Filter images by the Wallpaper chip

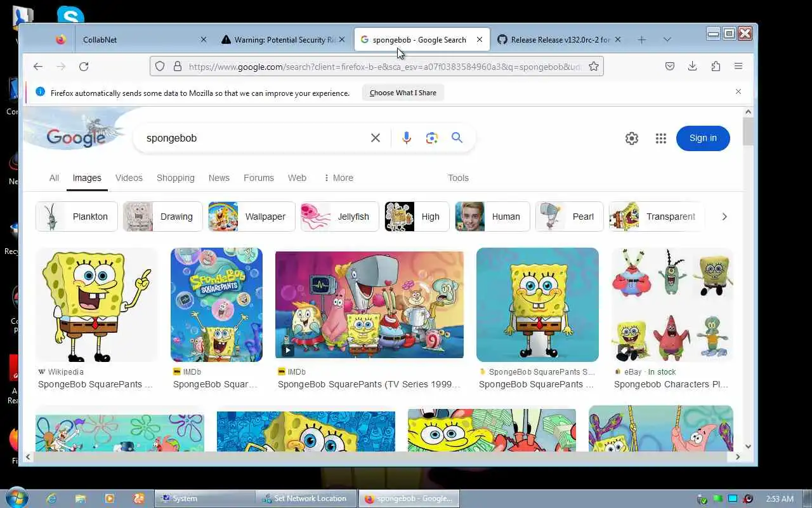[252, 217]
